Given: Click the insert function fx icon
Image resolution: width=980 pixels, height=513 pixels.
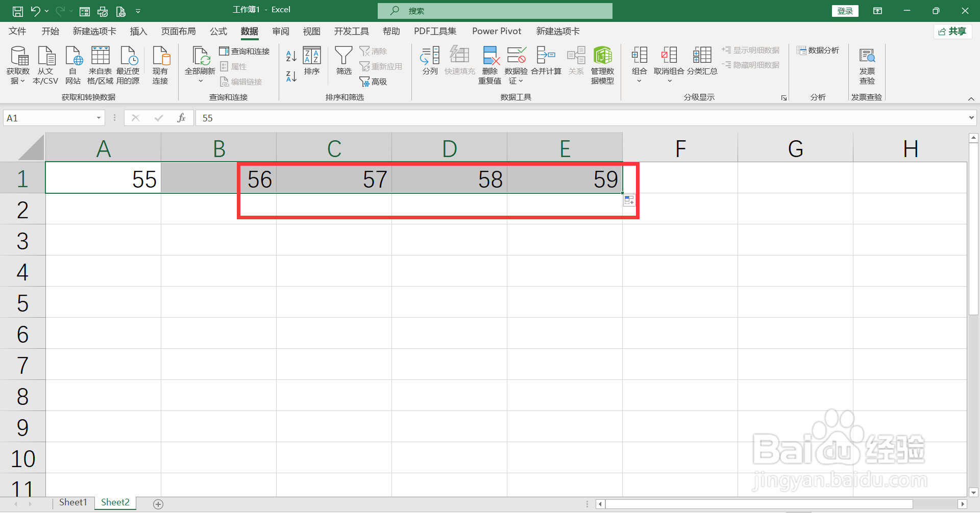Looking at the screenshot, I should tap(181, 118).
